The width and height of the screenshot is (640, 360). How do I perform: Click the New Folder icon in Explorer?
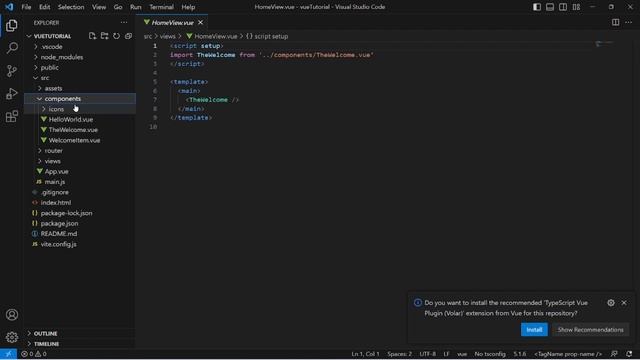point(104,36)
